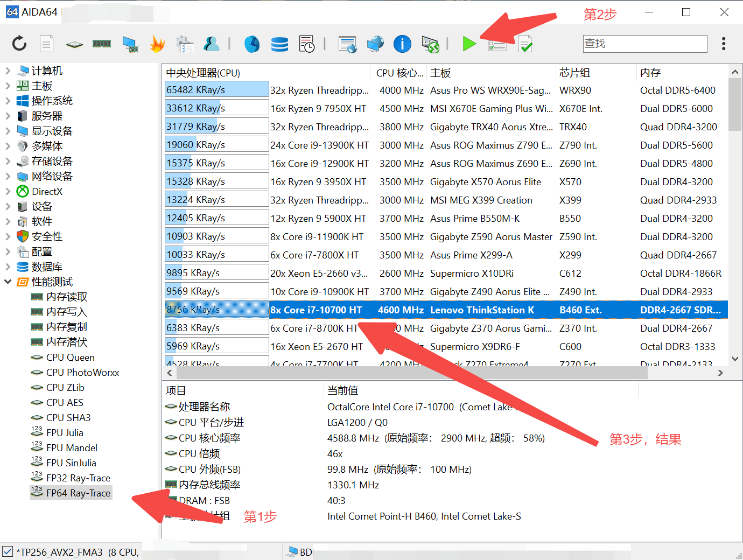Click the 当前值 column header
The height and width of the screenshot is (560, 743).
481,390
